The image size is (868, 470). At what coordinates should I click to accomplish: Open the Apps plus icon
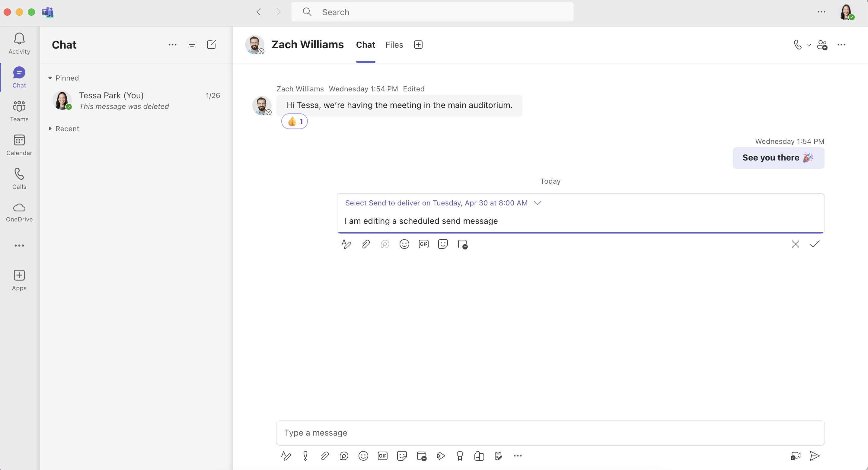19,280
